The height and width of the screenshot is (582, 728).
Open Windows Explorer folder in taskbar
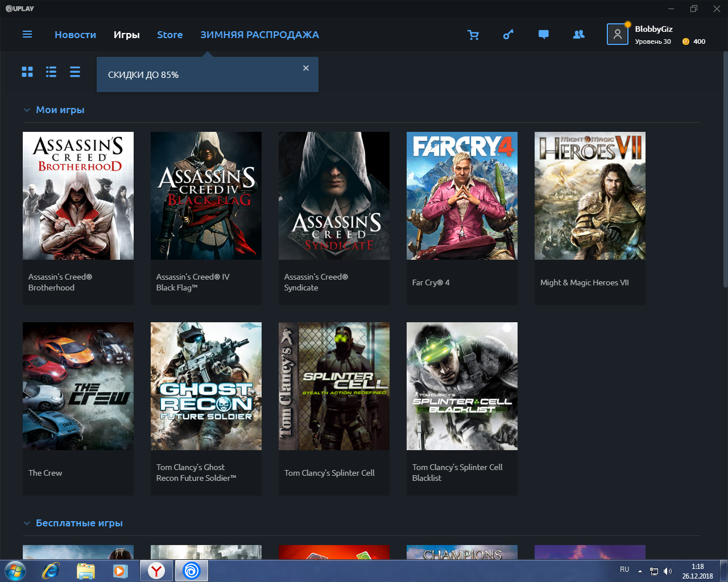85,571
